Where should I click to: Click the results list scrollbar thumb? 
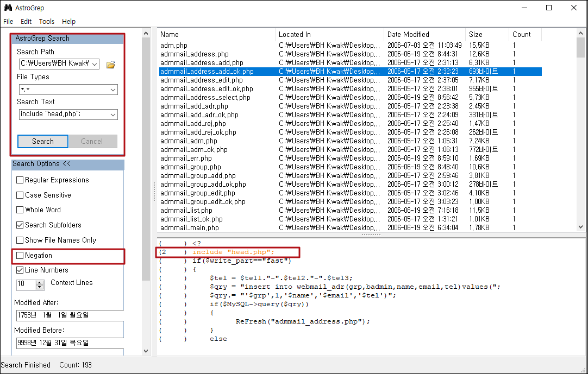[581, 47]
